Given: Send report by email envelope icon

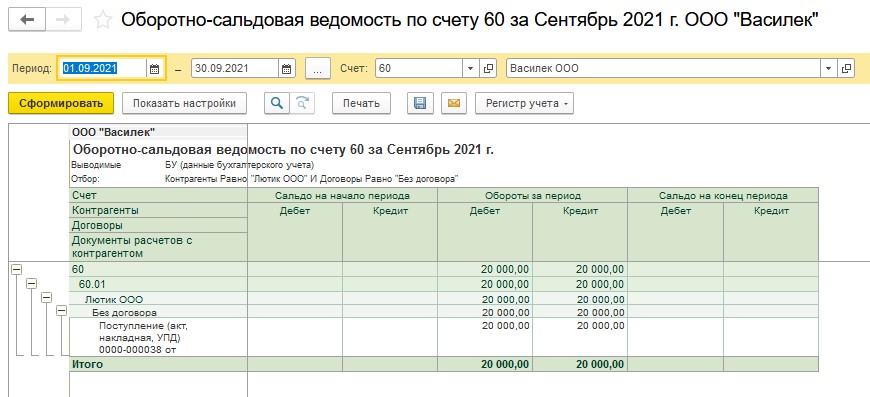Looking at the screenshot, I should point(454,103).
